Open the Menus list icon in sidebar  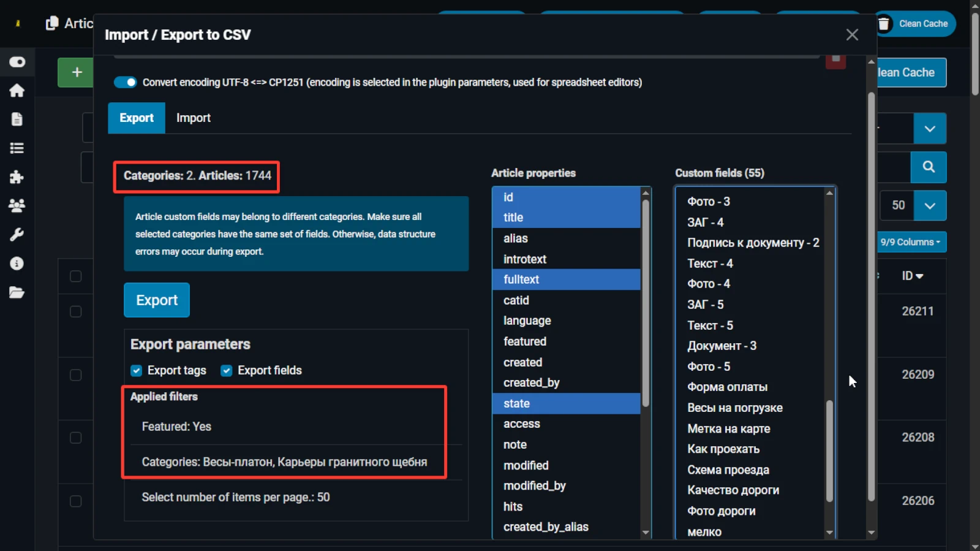click(17, 148)
